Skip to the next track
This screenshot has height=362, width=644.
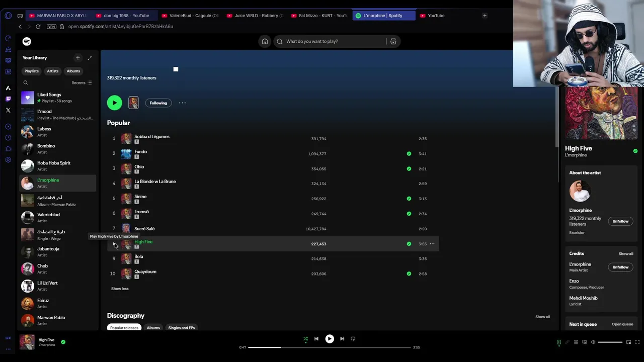[x=342, y=339]
